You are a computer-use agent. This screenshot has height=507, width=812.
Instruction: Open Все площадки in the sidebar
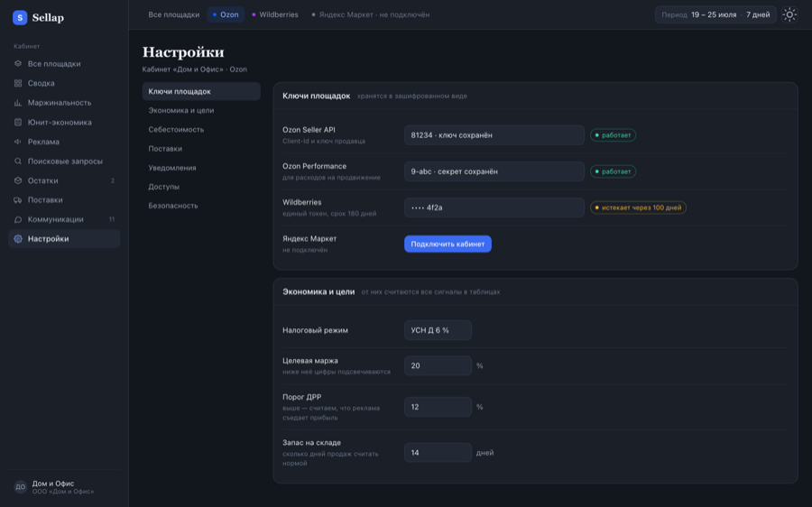coord(64,64)
